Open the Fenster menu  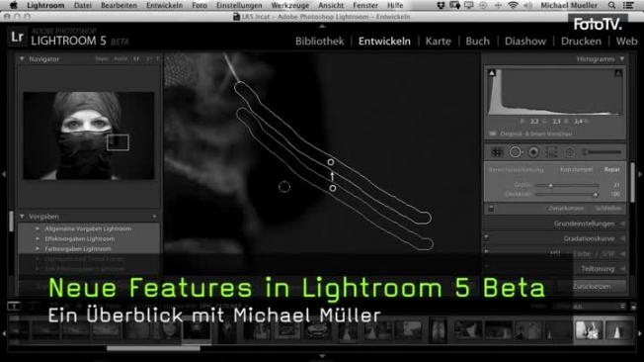pyautogui.click(x=365, y=5)
